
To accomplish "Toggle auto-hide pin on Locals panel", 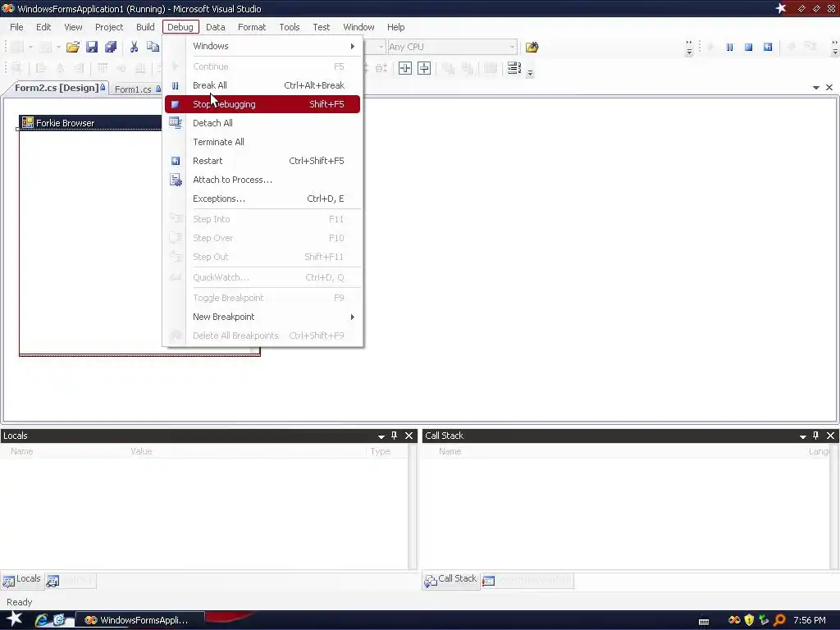I will click(395, 436).
